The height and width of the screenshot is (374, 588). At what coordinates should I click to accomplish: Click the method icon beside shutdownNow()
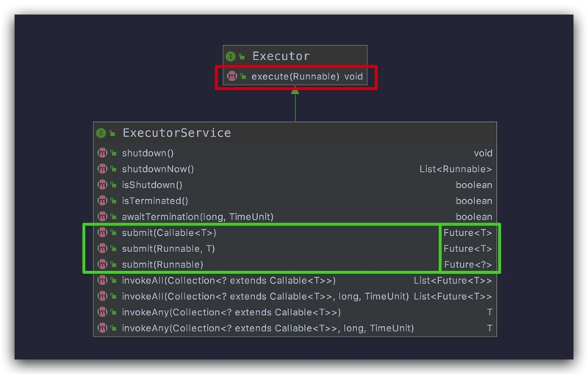(102, 169)
